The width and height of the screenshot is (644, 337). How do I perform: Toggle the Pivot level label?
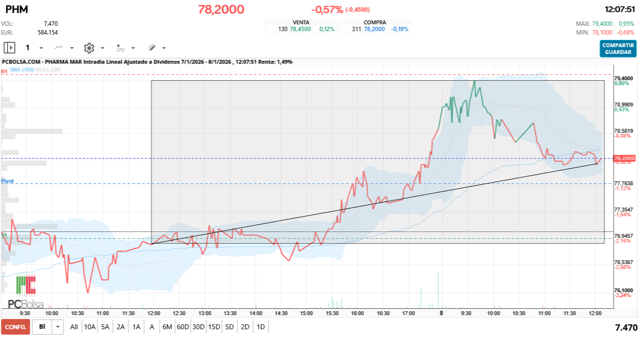(8, 181)
